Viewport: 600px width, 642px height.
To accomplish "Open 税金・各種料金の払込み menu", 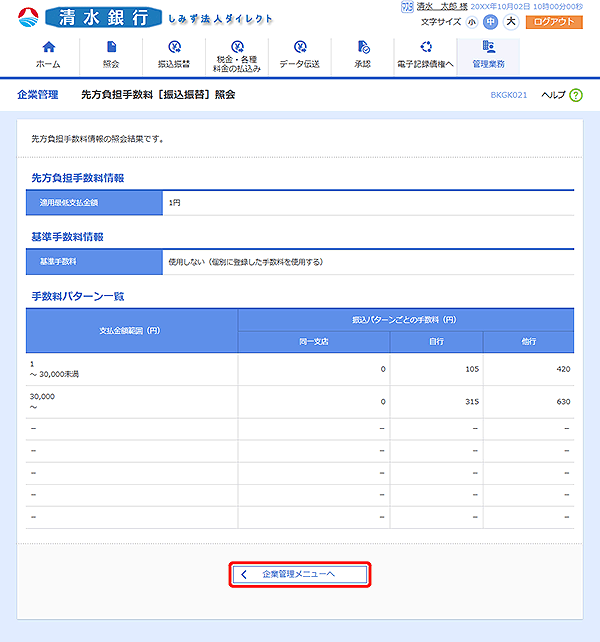I will pyautogui.click(x=236, y=48).
